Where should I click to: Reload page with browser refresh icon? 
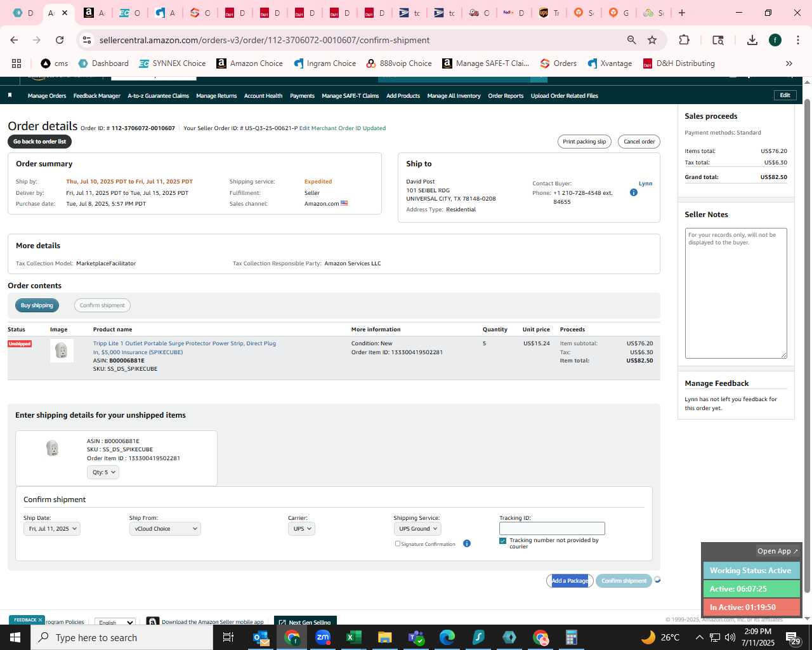pyautogui.click(x=60, y=40)
